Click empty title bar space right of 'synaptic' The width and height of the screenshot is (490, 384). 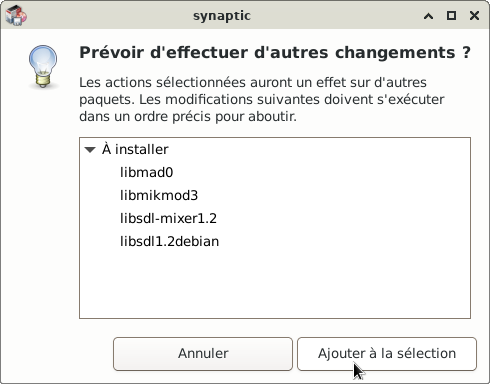333,16
